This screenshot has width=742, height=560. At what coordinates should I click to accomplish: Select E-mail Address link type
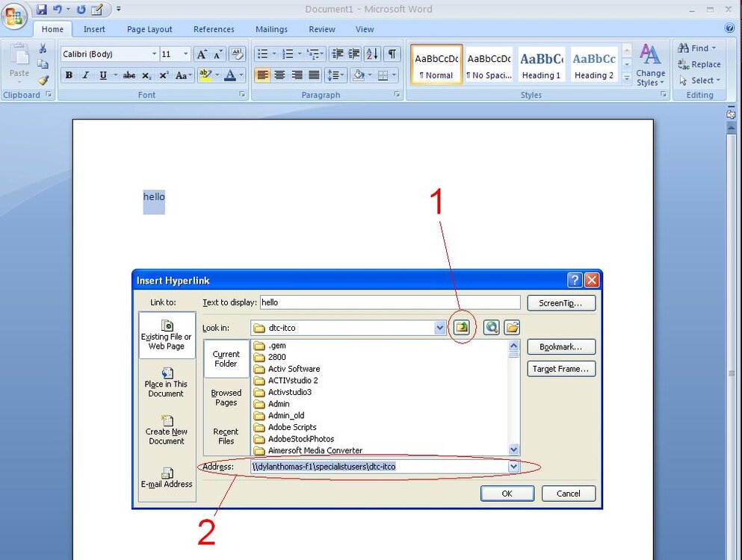[167, 477]
